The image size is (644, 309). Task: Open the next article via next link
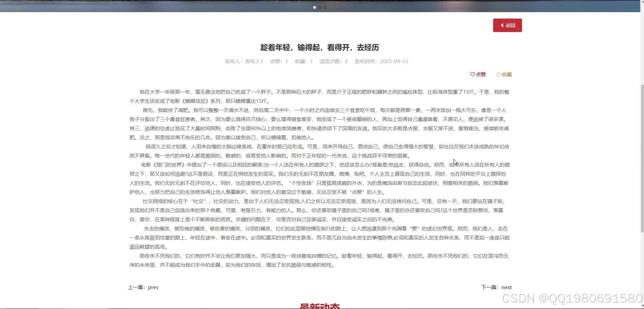[x=506, y=287]
